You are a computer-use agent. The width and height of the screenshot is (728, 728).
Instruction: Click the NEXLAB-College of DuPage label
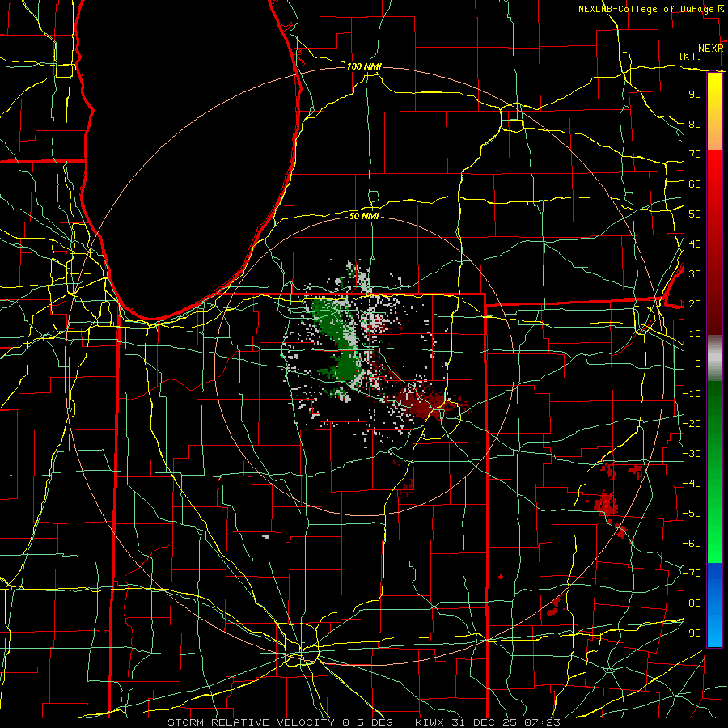click(647, 9)
